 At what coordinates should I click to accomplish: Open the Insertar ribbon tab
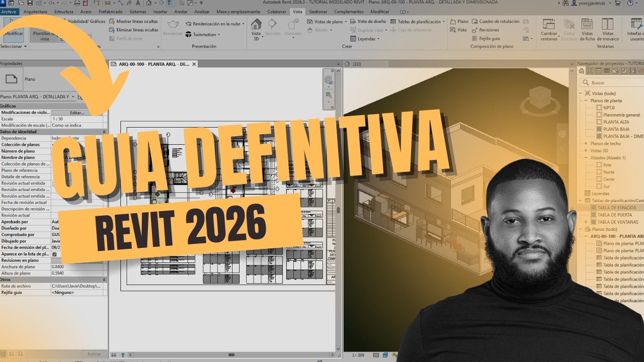(x=160, y=12)
